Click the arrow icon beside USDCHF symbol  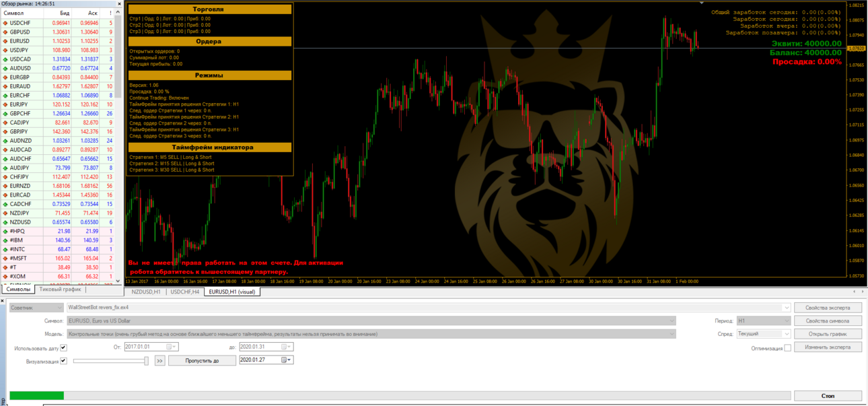click(5, 23)
